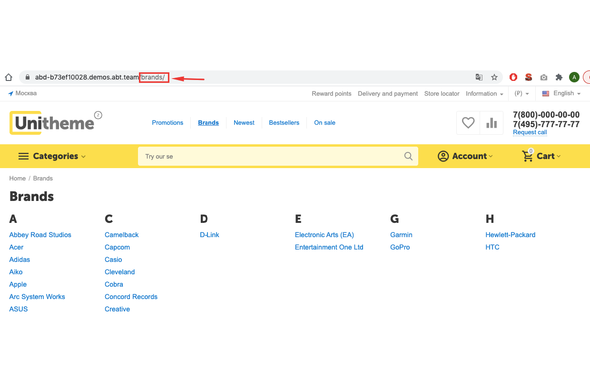Open the extensions puzzle icon

(559, 77)
